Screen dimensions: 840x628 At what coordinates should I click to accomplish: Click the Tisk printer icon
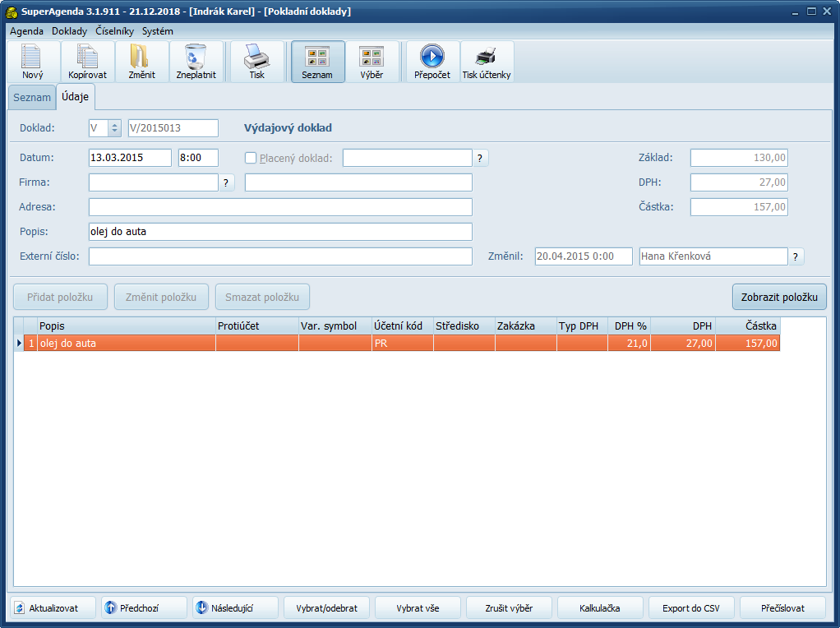(x=256, y=61)
